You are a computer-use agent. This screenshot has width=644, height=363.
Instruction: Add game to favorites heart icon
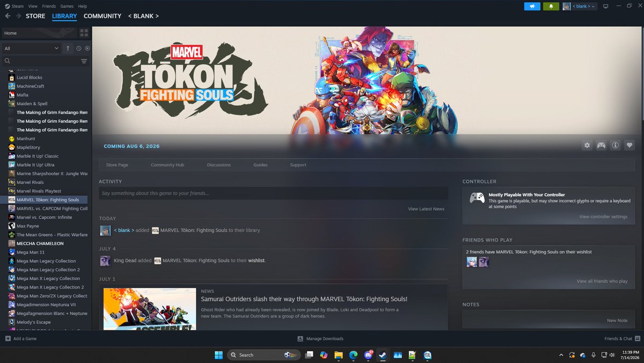630,145
